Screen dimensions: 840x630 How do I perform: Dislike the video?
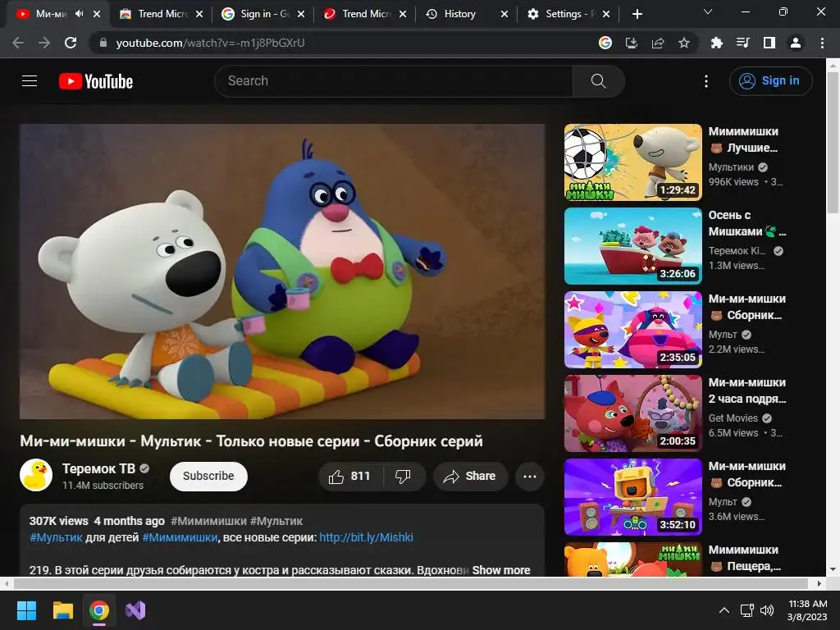[403, 477]
